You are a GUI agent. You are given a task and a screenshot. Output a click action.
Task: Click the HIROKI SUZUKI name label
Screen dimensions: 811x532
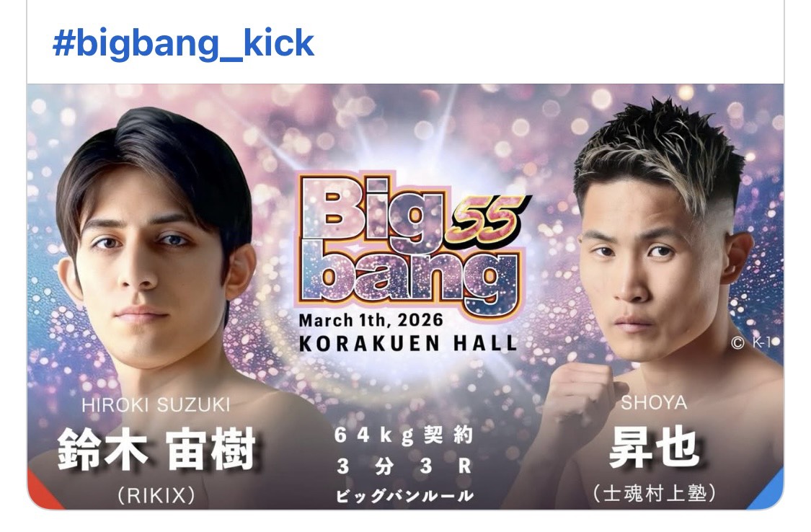tap(156, 405)
